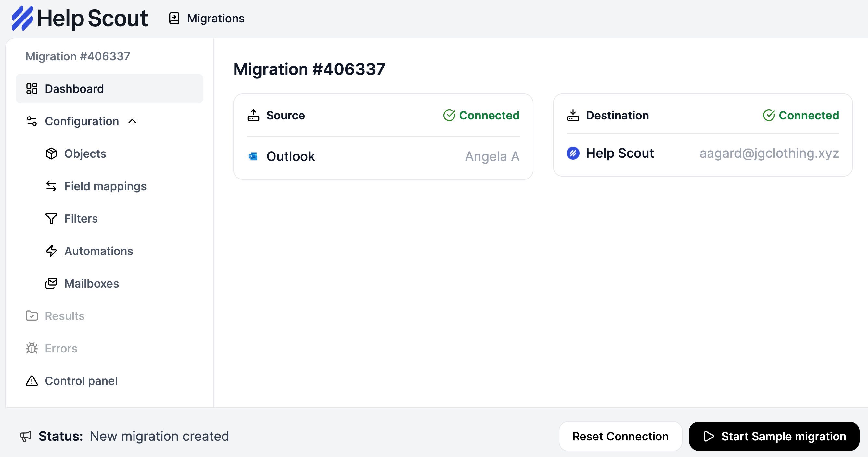Click the Filters funnel icon

[x=51, y=218]
